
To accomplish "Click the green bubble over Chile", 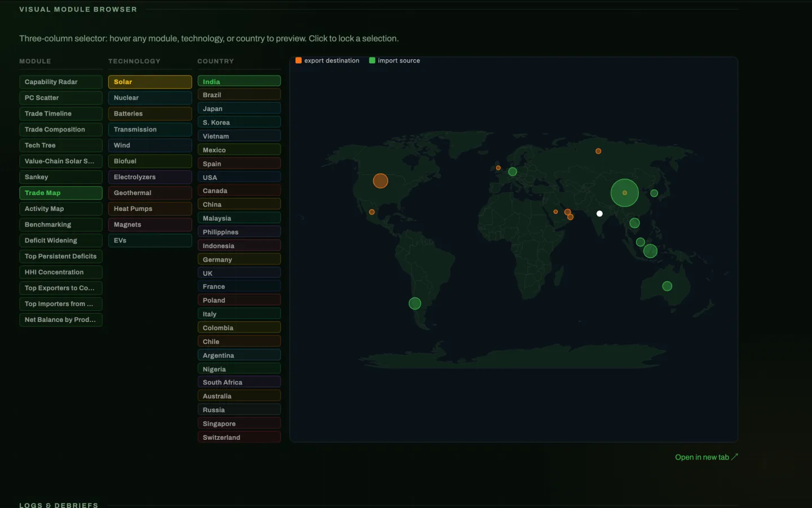I will 415,303.
